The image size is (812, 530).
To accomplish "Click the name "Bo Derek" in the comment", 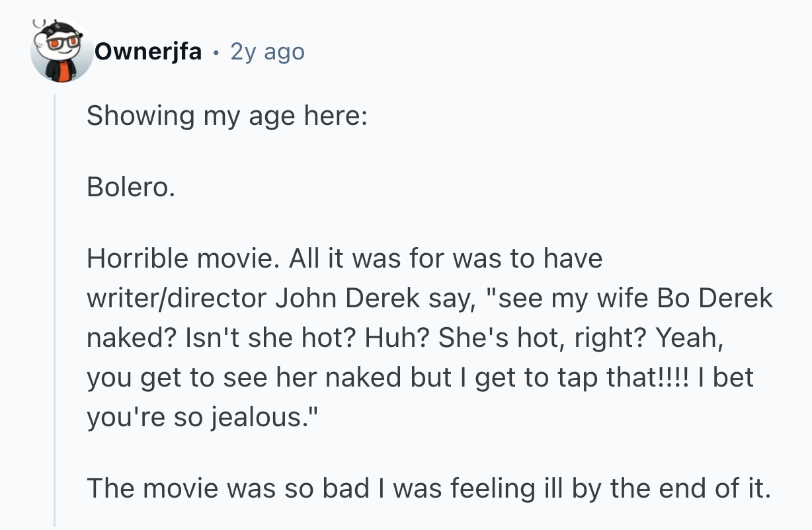I will [715, 298].
